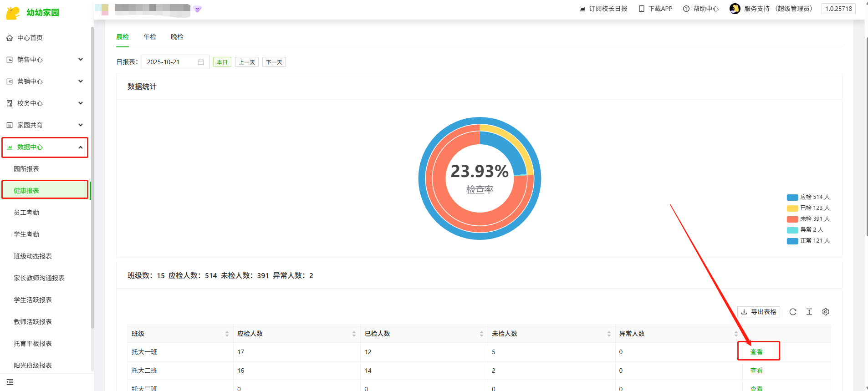This screenshot has height=391, width=868.
Task: Click the row height density icon
Action: (809, 312)
